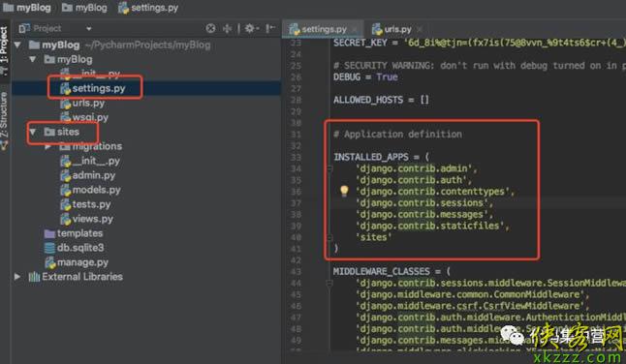Select the Project view label in panel header
The width and height of the screenshot is (626, 364).
click(x=47, y=28)
